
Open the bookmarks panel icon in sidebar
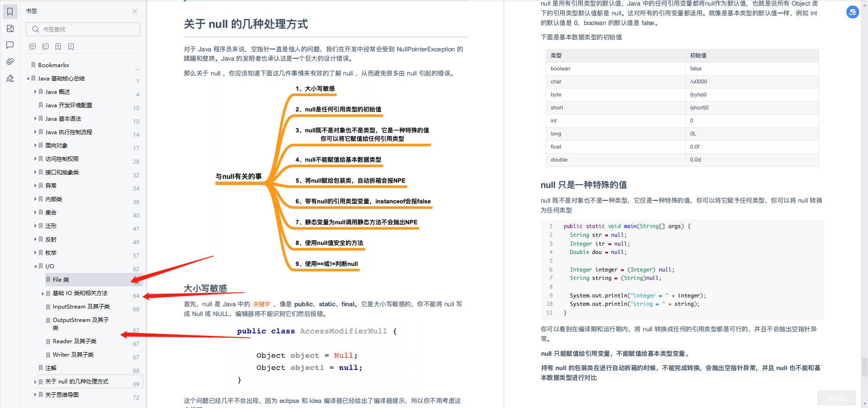tap(10, 12)
